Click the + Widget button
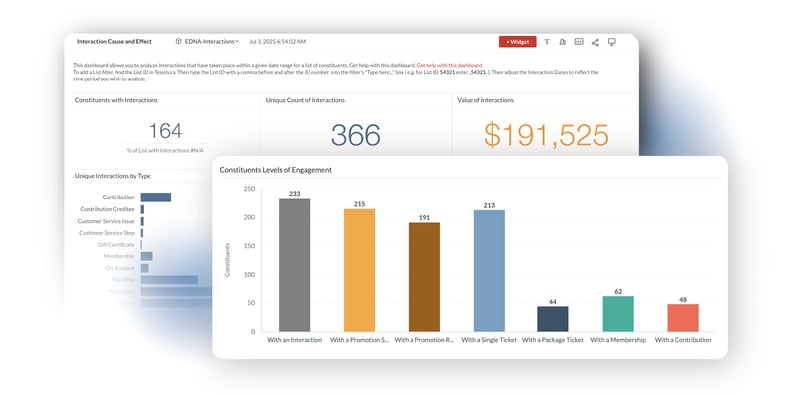This screenshot has width=800, height=395. [x=517, y=42]
